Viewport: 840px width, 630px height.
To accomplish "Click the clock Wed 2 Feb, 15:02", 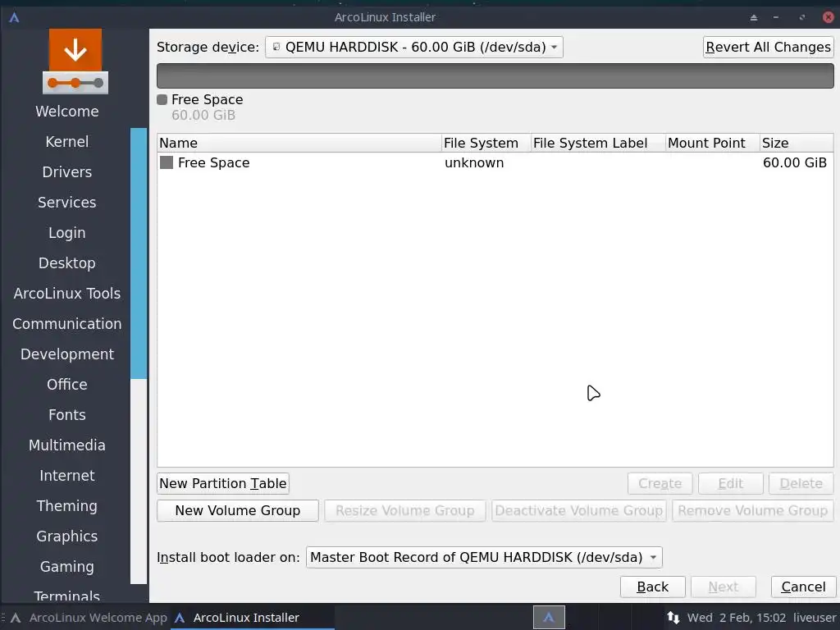I will pos(737,618).
